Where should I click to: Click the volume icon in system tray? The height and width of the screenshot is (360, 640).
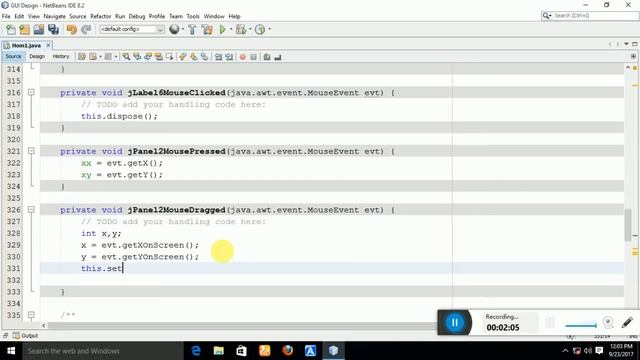coord(588,351)
